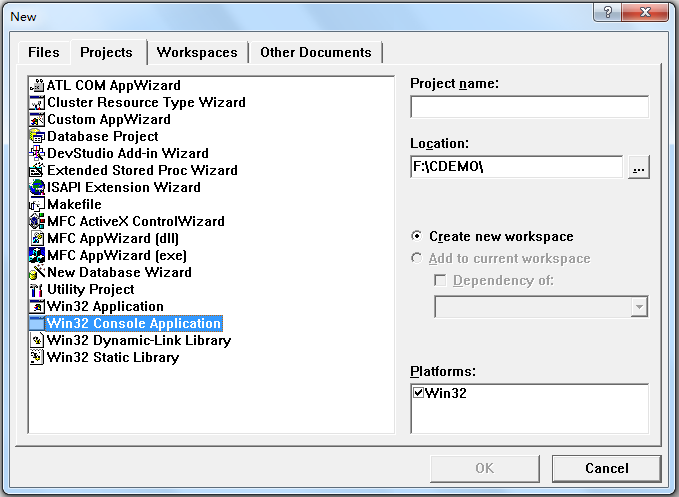
Task: Toggle the Dependency of checkbox
Action: pyautogui.click(x=440, y=281)
